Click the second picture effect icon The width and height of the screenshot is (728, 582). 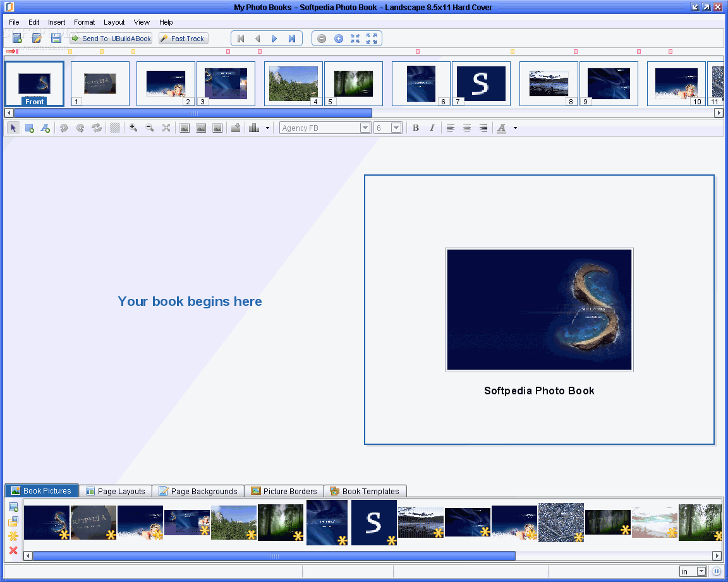201,128
